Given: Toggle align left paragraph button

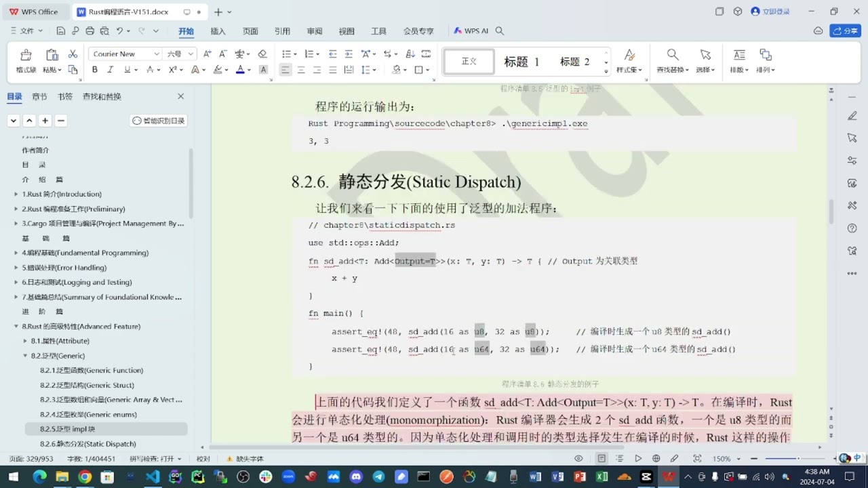Looking at the screenshot, I should pos(285,70).
